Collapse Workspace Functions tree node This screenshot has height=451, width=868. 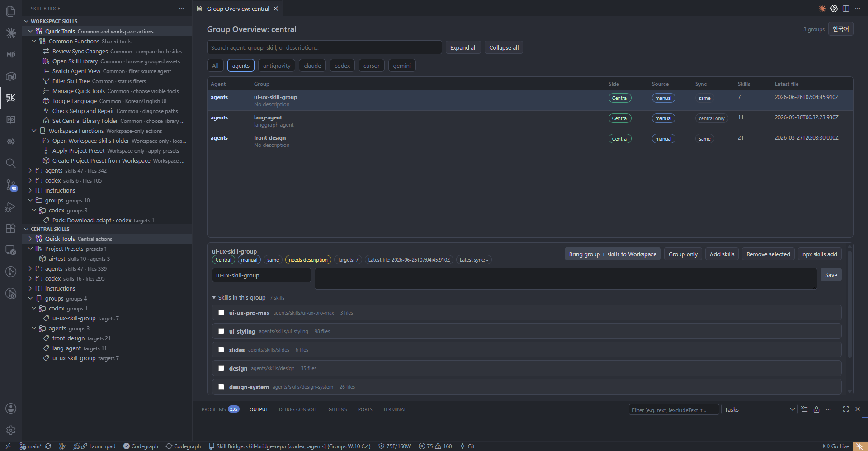(x=34, y=131)
